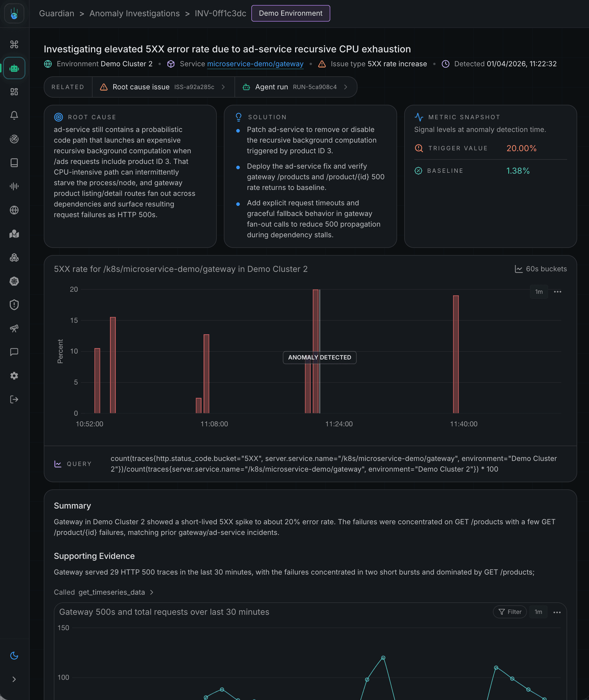The height and width of the screenshot is (700, 589).
Task: Switch chart to 60s buckets view
Action: click(540, 269)
